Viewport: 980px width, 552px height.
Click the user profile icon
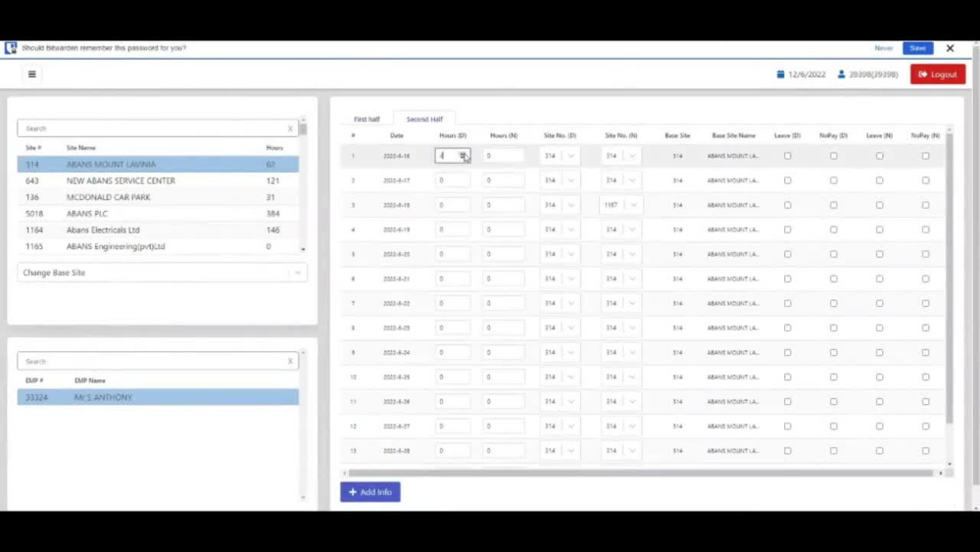click(x=841, y=74)
